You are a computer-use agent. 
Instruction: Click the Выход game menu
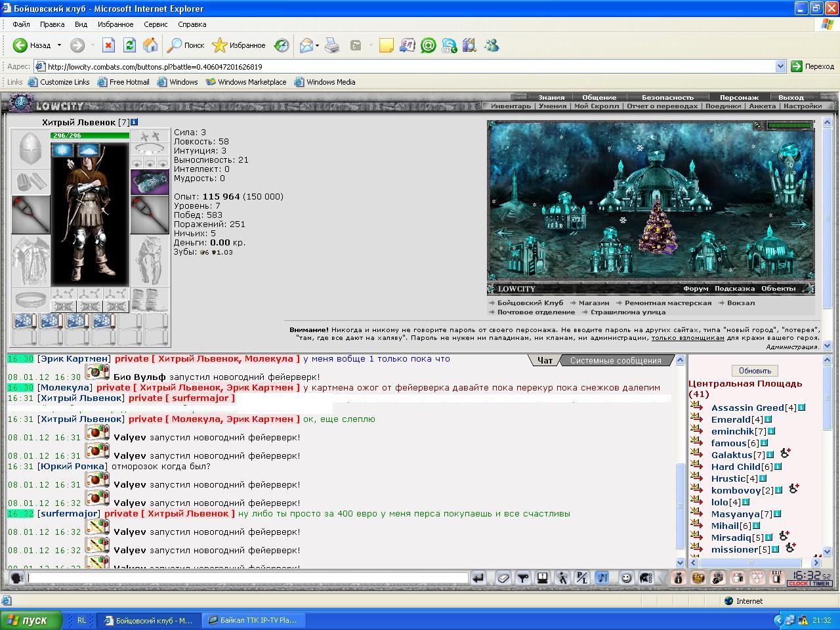pos(791,97)
